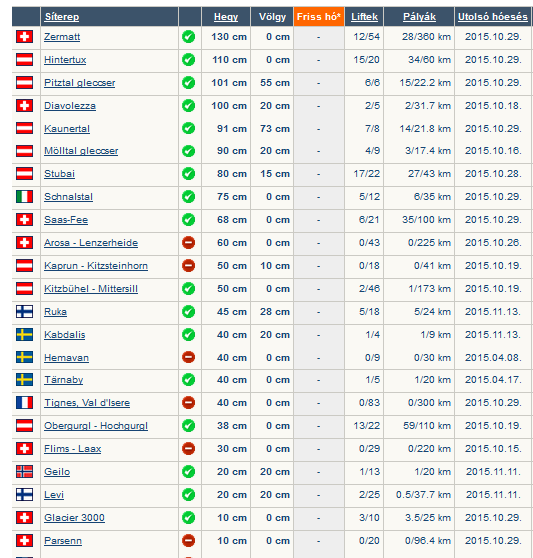Open the Flims - Laax link
The height and width of the screenshot is (558, 533).
click(73, 449)
